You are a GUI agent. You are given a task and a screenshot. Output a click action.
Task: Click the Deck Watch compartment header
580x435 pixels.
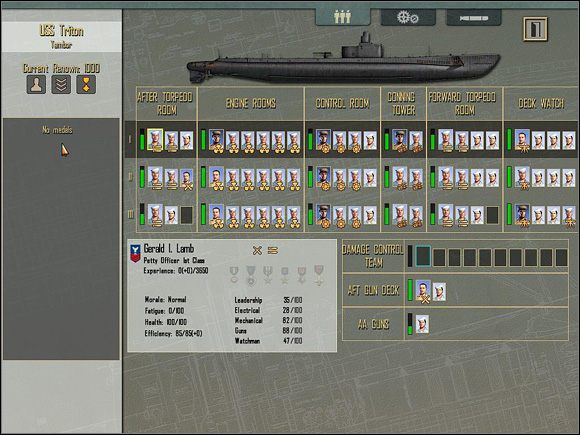point(541,103)
